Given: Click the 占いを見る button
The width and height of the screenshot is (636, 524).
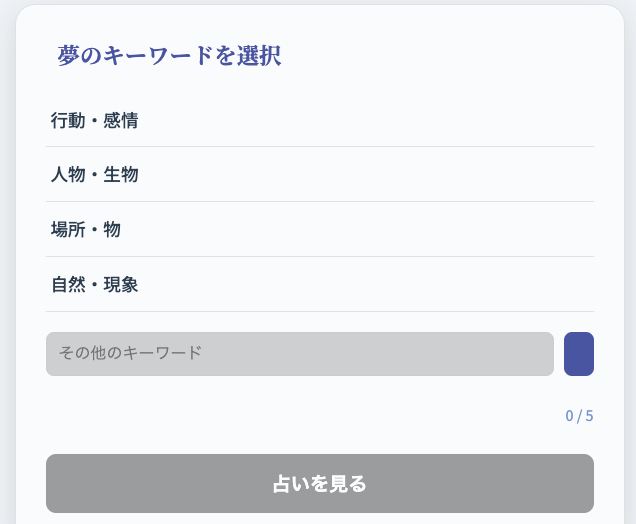Looking at the screenshot, I should (319, 484).
